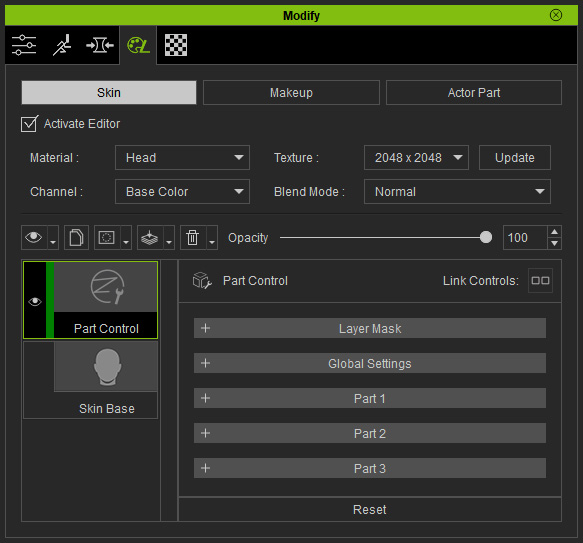Image resolution: width=583 pixels, height=543 pixels.
Task: Click the Update button
Action: tap(515, 158)
